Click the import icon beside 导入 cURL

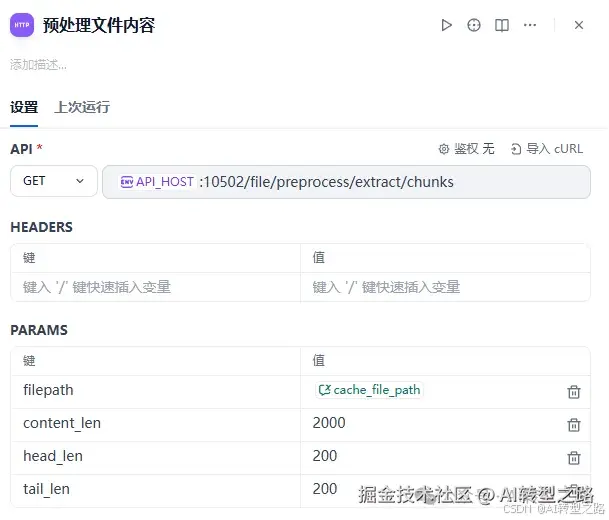pos(516,149)
